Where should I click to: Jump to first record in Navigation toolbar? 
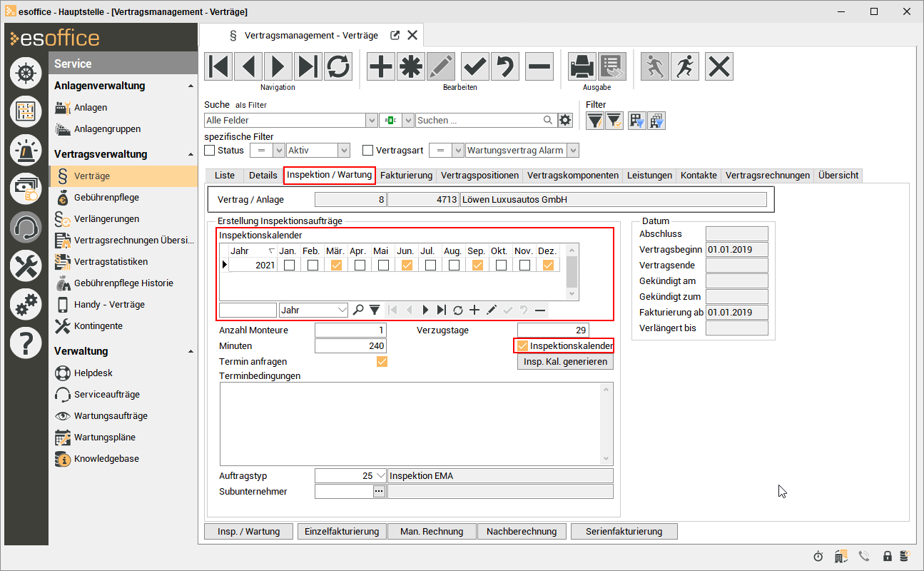[218, 66]
